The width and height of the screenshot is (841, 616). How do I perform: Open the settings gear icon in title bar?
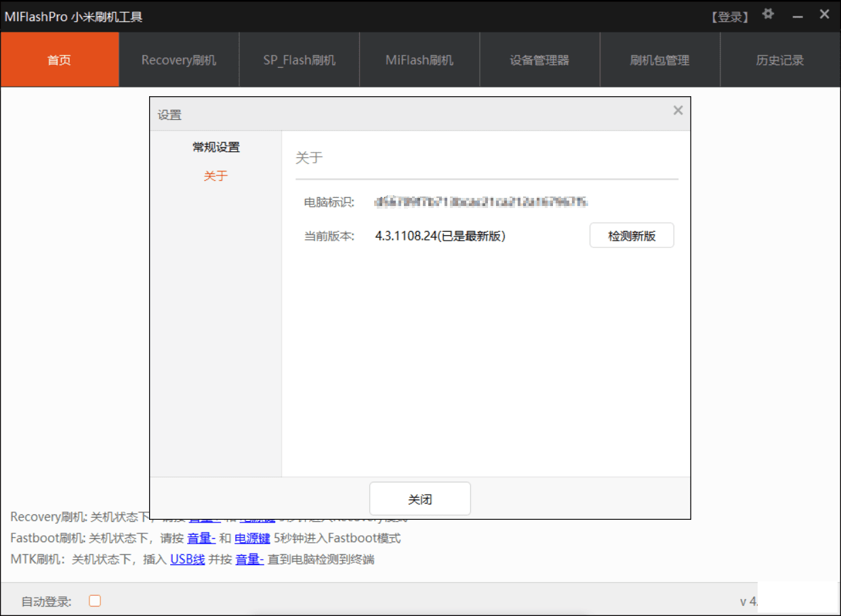[x=768, y=14]
